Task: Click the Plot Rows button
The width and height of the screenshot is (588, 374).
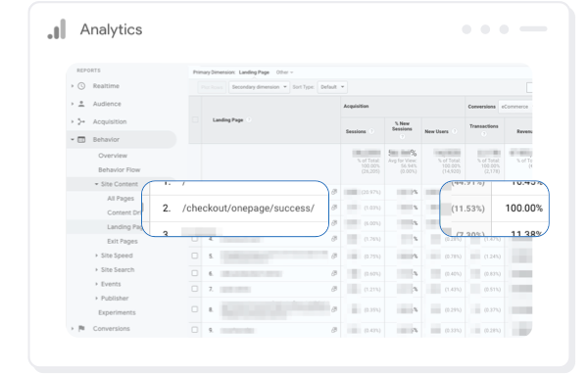Action: tap(212, 87)
